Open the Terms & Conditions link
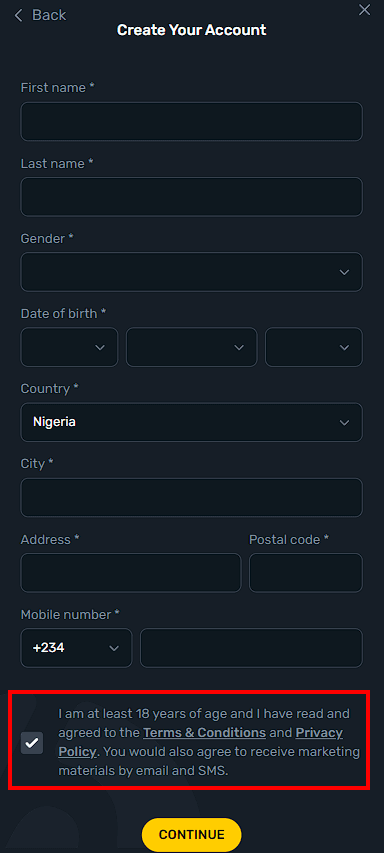 (x=205, y=733)
